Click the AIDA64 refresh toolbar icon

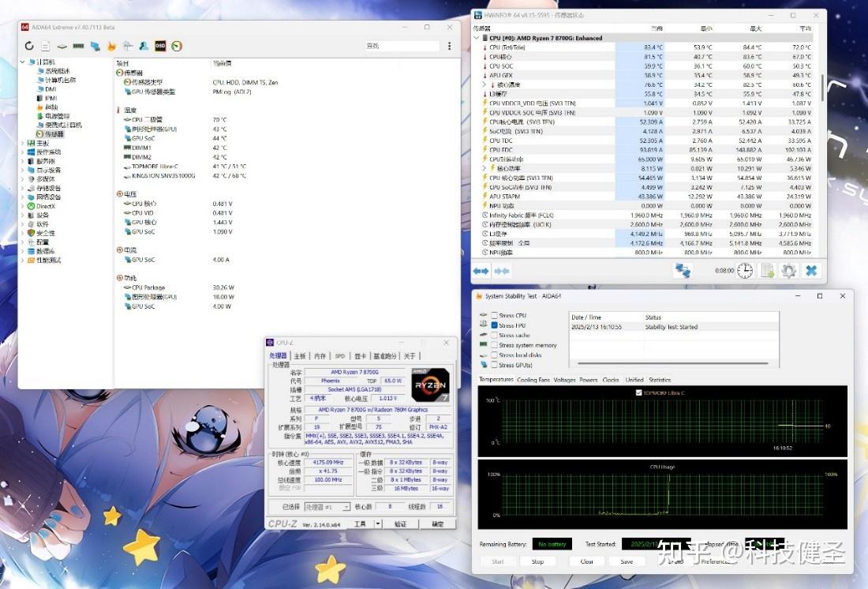[29, 47]
